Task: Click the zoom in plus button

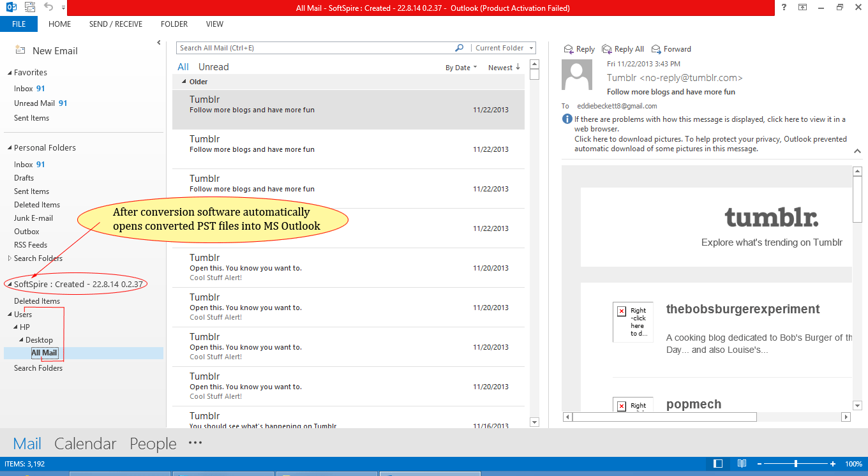Action: (833, 464)
